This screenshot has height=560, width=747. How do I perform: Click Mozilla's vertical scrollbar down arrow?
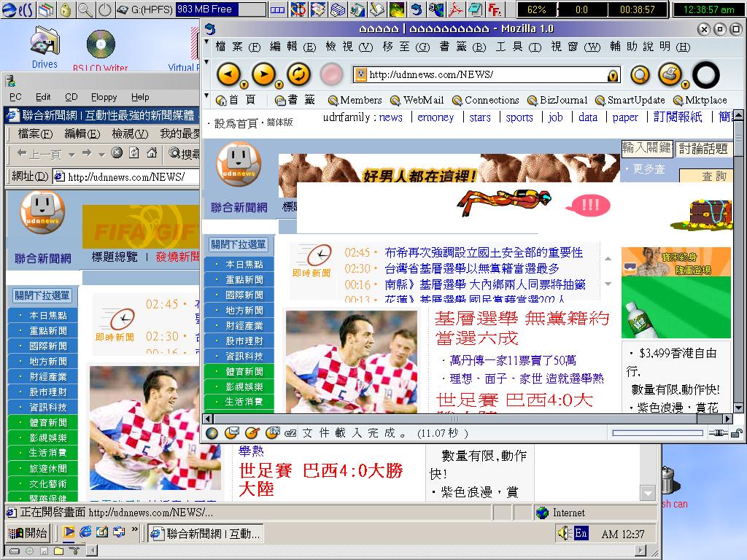(x=738, y=408)
